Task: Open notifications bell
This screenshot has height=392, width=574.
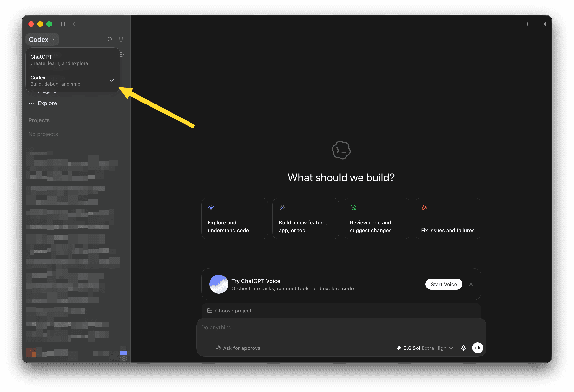Action: [121, 40]
